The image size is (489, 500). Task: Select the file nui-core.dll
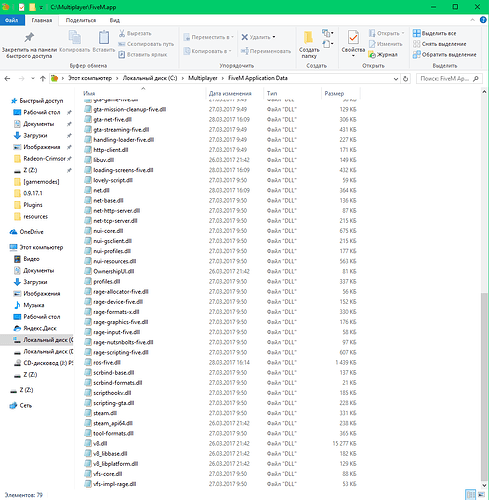[x=108, y=231]
